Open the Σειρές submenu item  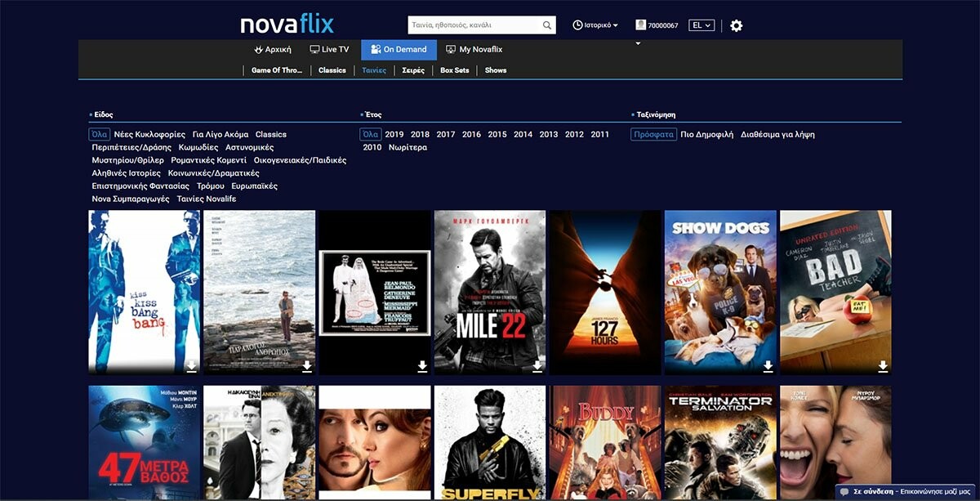click(x=413, y=70)
